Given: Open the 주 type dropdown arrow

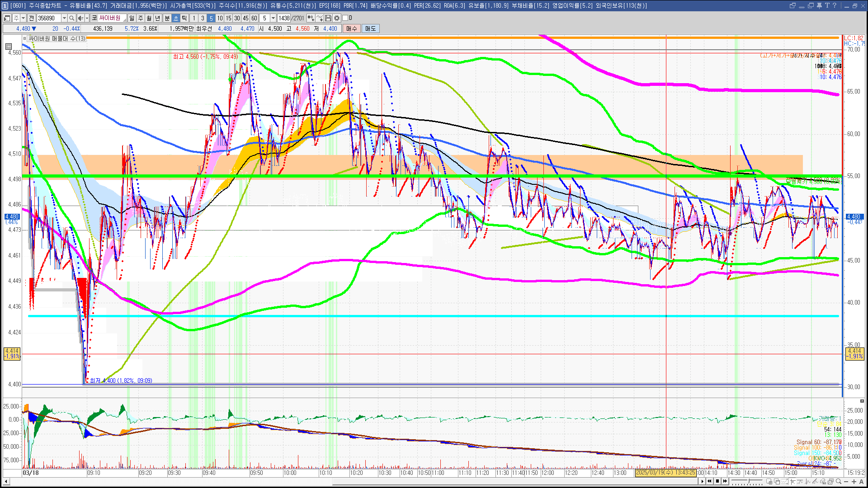Looking at the screenshot, I should click(x=23, y=18).
